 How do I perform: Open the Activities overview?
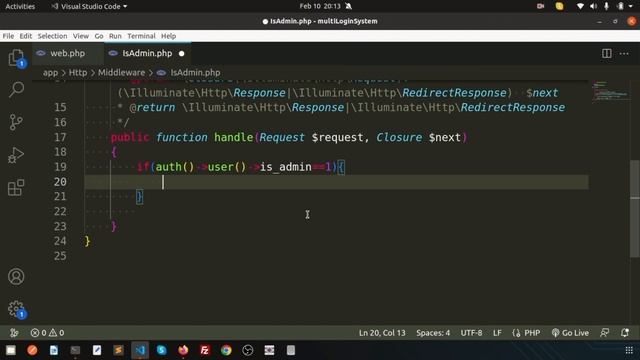(20, 6)
